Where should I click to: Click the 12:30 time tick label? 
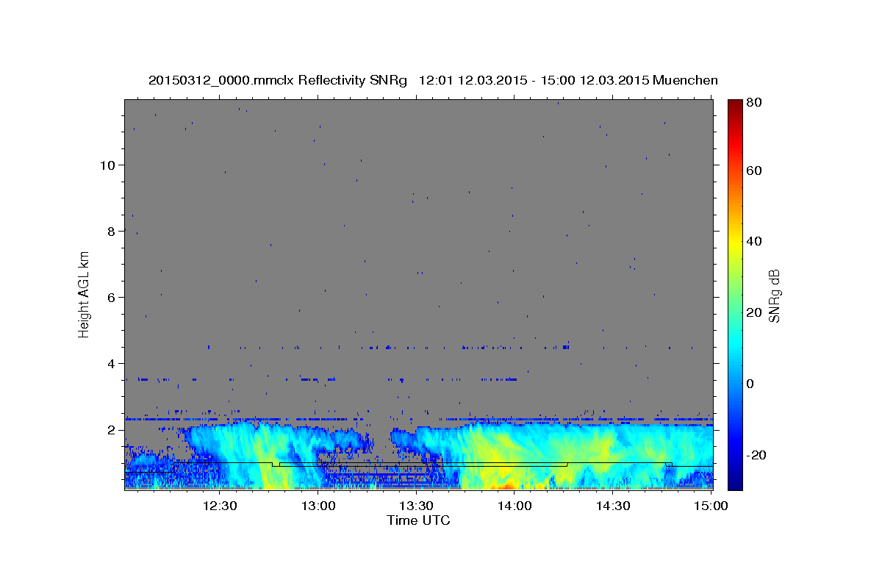coord(220,506)
